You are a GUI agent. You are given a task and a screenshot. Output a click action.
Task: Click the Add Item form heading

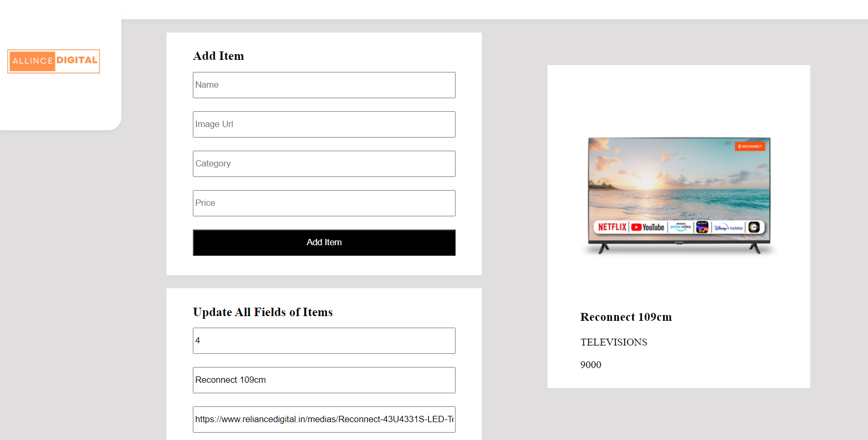coord(219,56)
